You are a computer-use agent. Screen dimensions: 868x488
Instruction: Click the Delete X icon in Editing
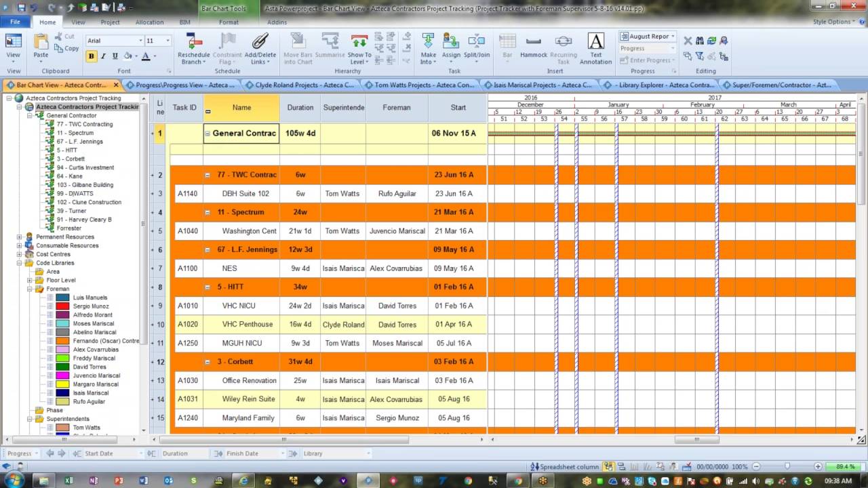[688, 41]
